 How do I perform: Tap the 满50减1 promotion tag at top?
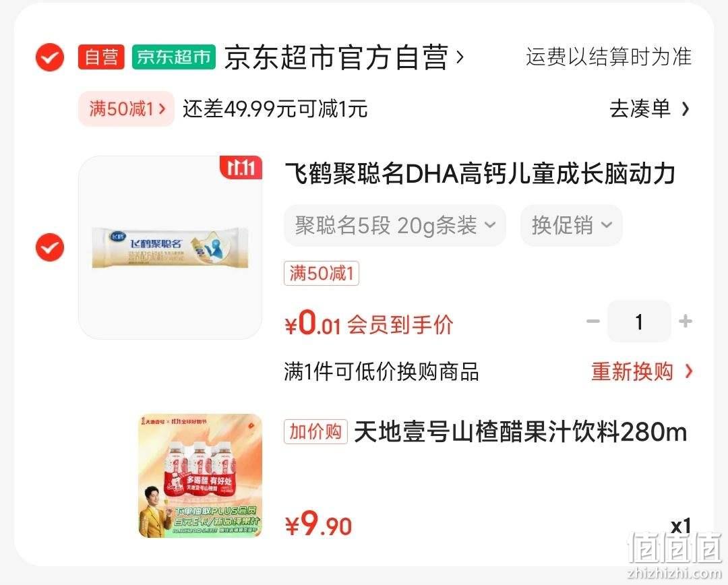coord(126,109)
